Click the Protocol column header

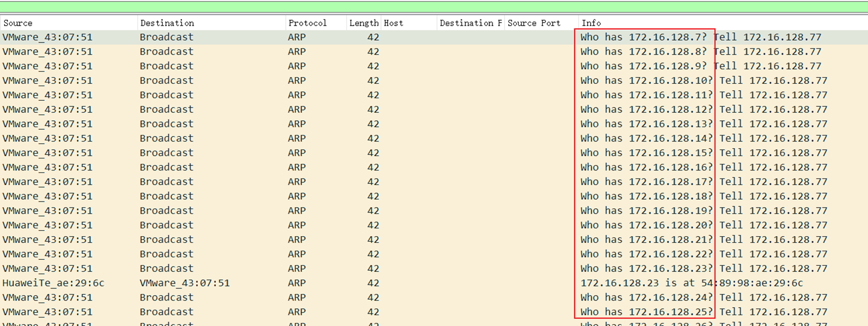click(x=308, y=23)
